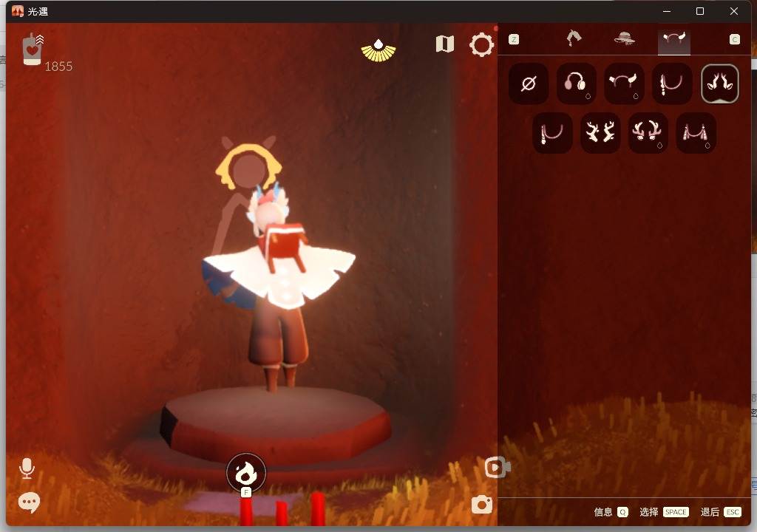This screenshot has height=532, width=757.
Task: Open the map icon
Action: click(444, 44)
